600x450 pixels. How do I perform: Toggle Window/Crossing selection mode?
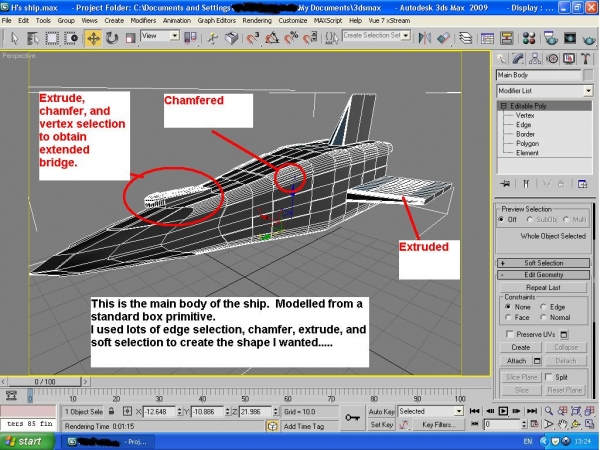(71, 38)
